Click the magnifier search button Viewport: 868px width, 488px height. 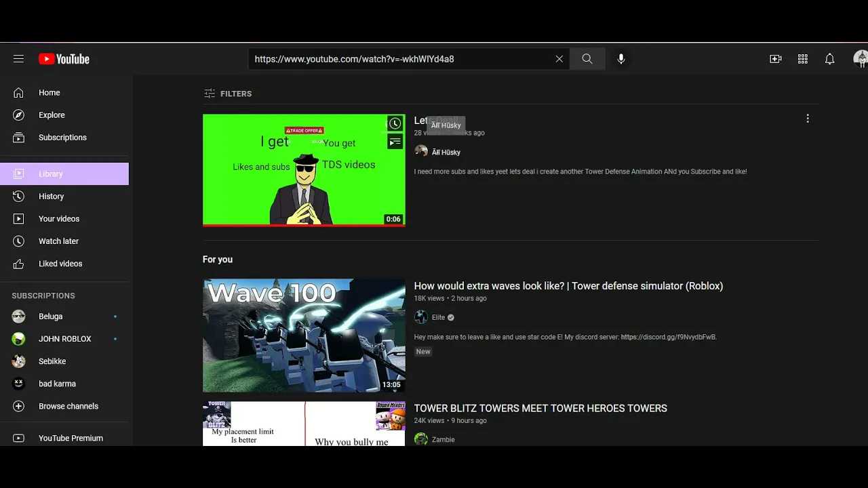(x=587, y=59)
